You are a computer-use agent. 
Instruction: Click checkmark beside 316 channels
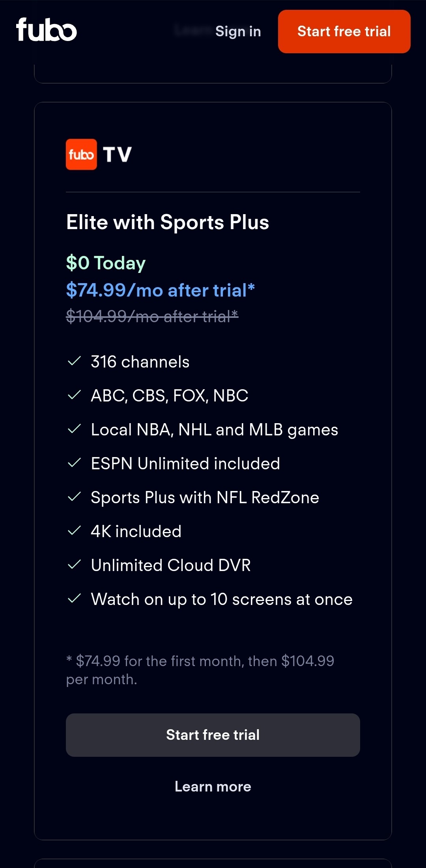point(74,361)
